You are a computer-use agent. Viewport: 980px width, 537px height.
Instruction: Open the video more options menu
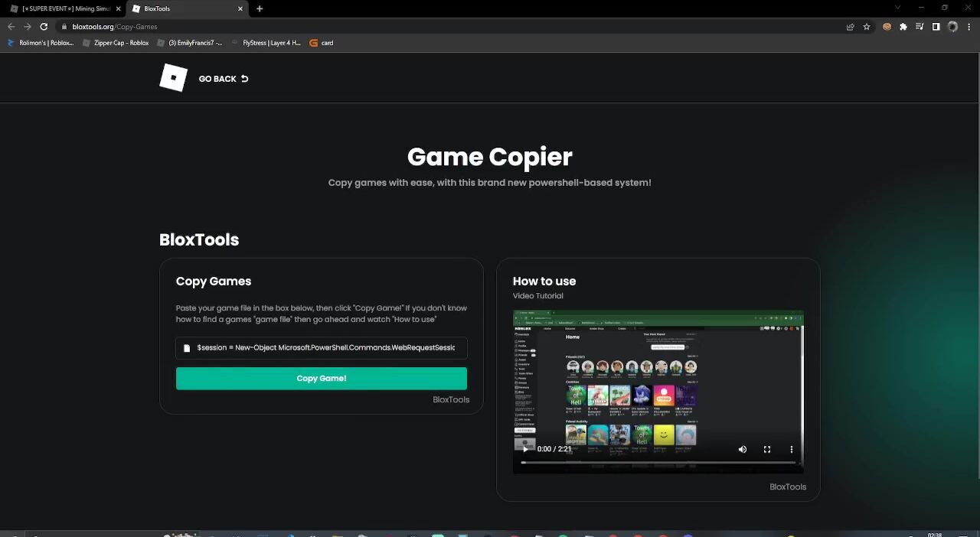click(x=792, y=449)
